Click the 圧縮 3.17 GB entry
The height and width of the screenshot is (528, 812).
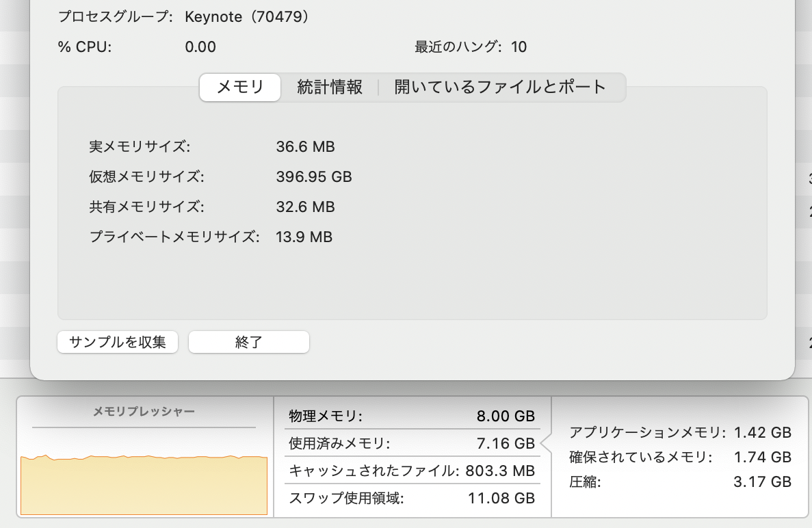pos(680,481)
